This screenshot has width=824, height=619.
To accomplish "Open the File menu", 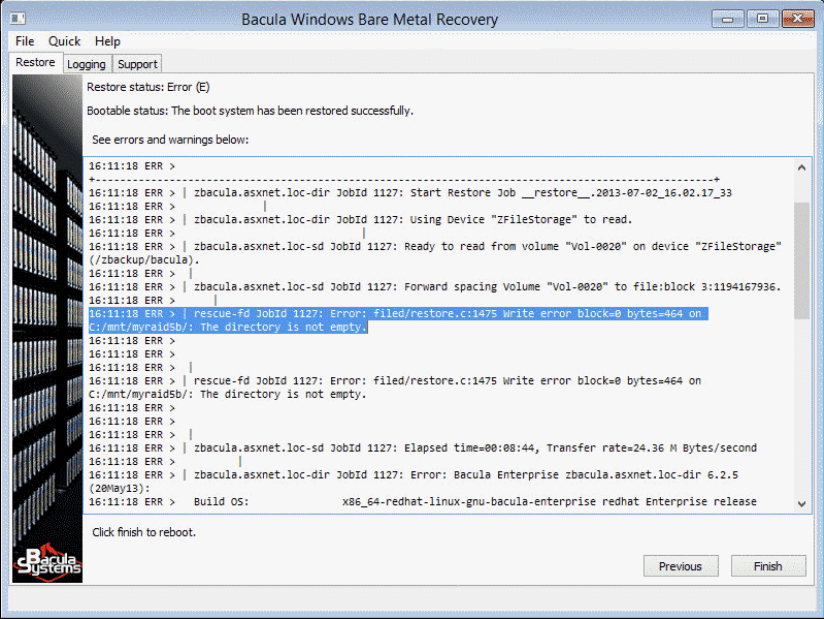I will point(25,41).
